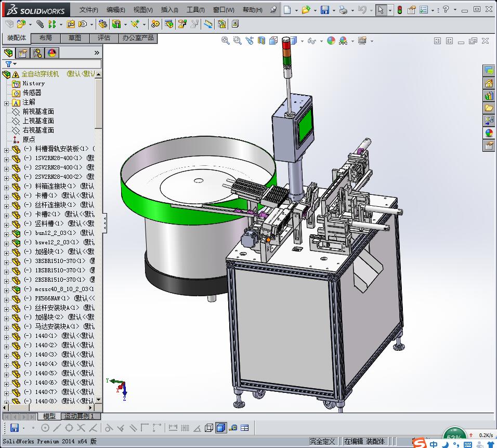This screenshot has width=497, height=448.
Task: Click the Smart Fasteners icon
Action: (71, 24)
